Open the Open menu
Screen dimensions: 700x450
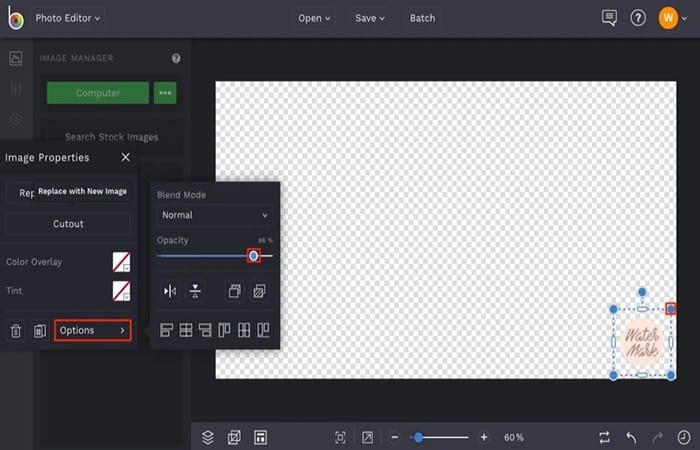(314, 18)
